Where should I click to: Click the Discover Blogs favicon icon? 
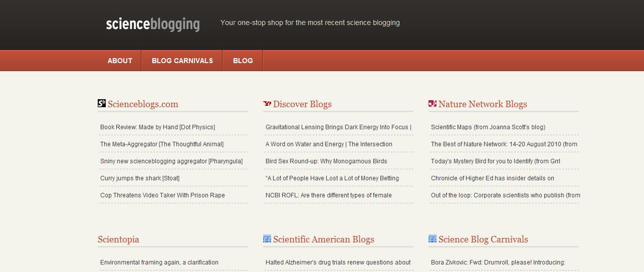[267, 104]
